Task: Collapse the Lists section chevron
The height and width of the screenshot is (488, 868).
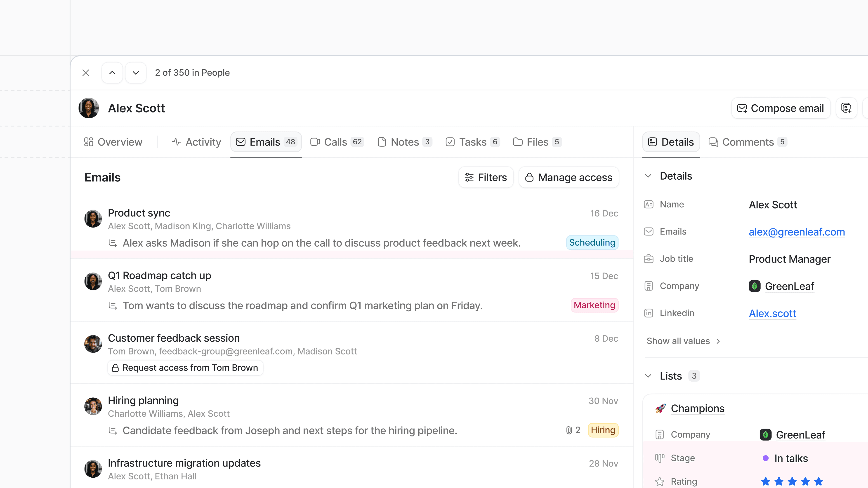Action: tap(648, 376)
